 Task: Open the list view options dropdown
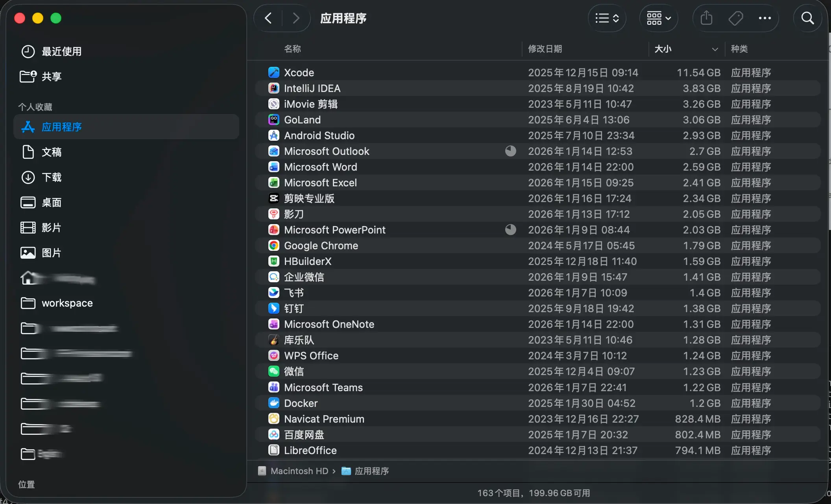pyautogui.click(x=606, y=18)
